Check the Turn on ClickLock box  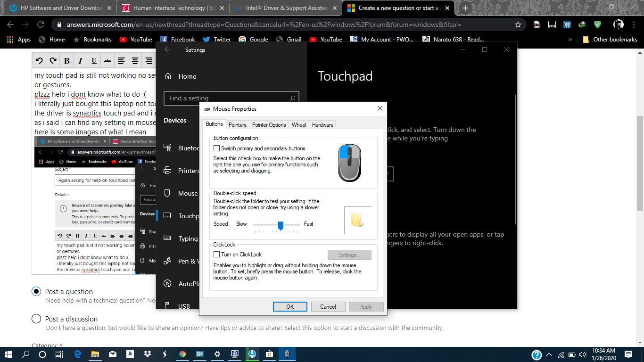point(217,255)
